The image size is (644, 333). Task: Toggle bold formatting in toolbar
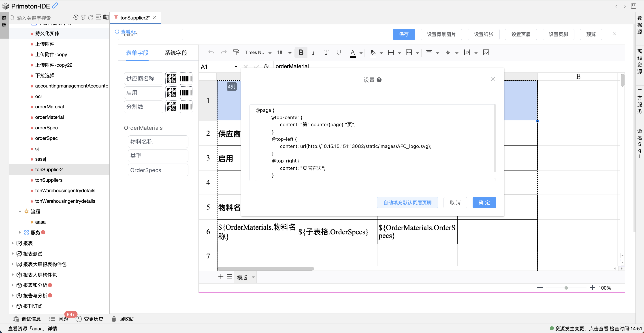(x=301, y=53)
